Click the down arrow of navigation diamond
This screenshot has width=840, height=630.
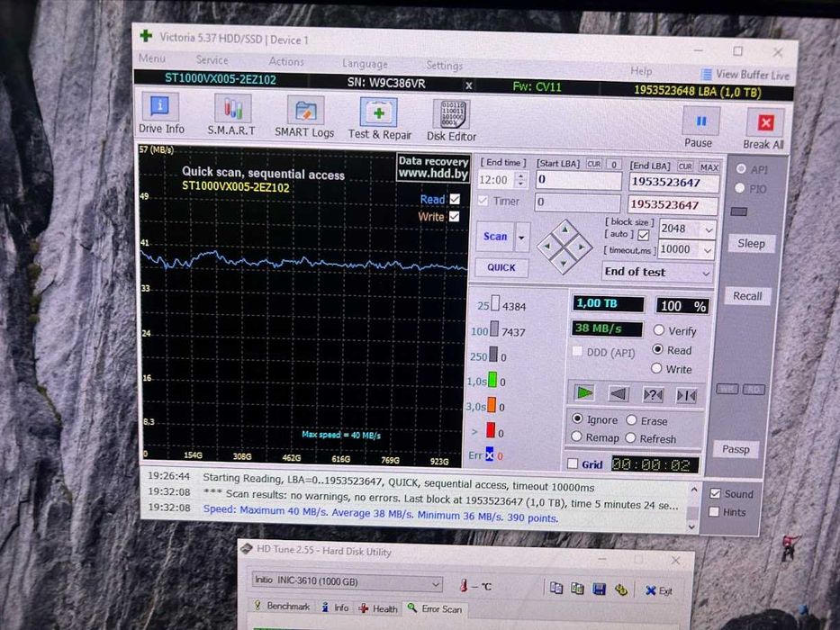pyautogui.click(x=564, y=264)
